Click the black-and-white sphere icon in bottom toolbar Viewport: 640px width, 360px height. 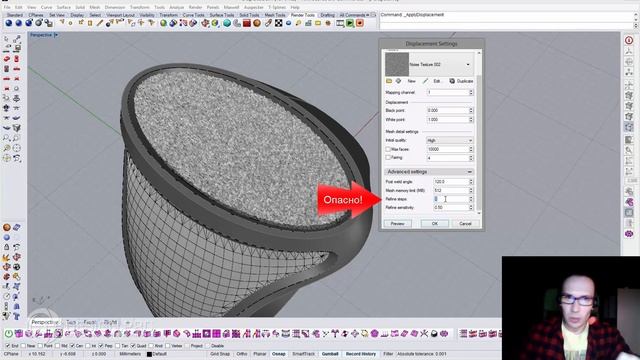point(434,333)
